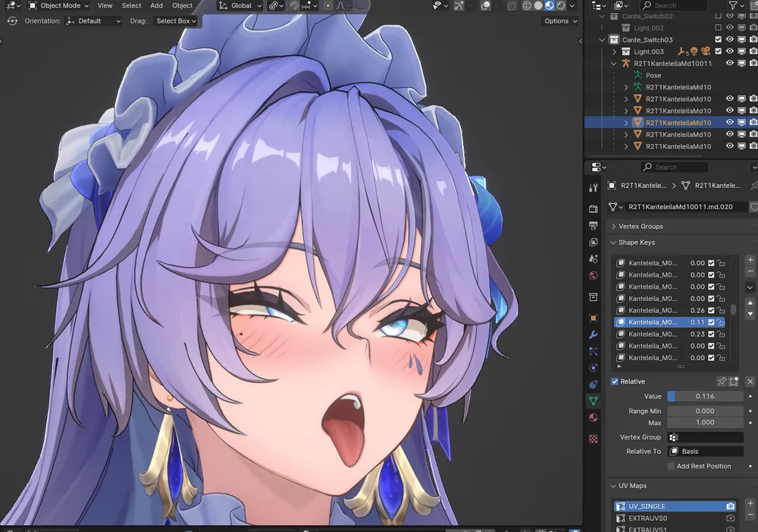Click the remove shape key minus button
Viewport: 758px width, 532px height.
point(750,271)
